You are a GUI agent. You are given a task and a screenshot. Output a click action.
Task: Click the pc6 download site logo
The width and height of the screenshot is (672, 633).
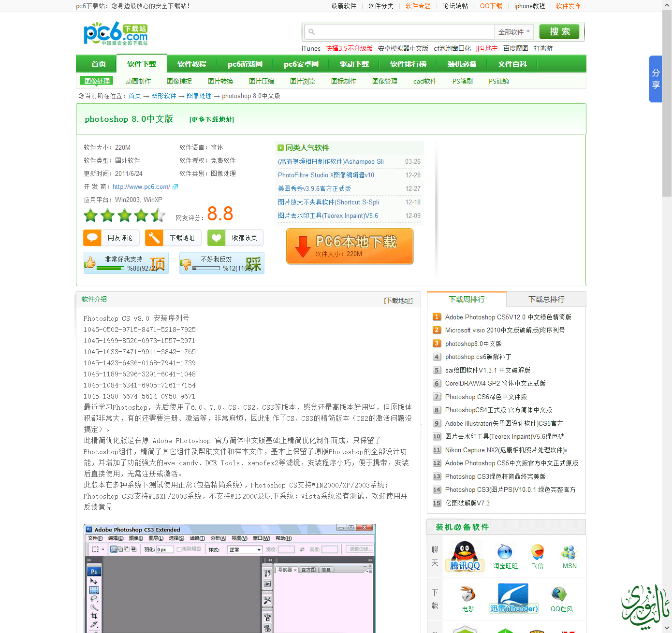(x=116, y=33)
